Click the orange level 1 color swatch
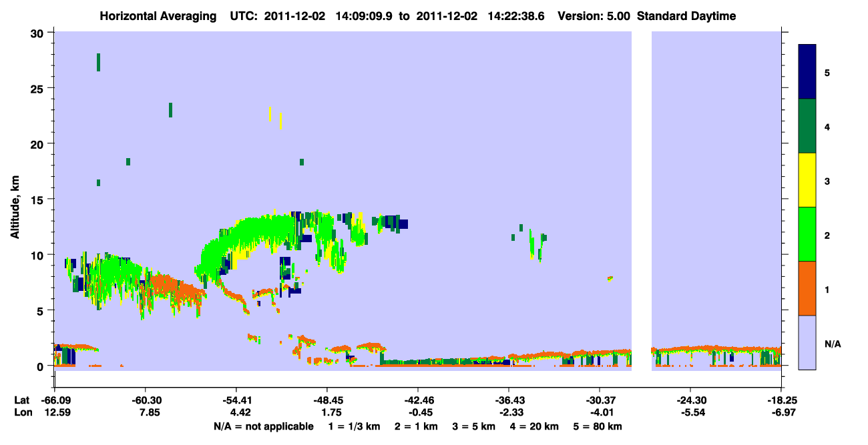868x445 pixels. click(807, 288)
